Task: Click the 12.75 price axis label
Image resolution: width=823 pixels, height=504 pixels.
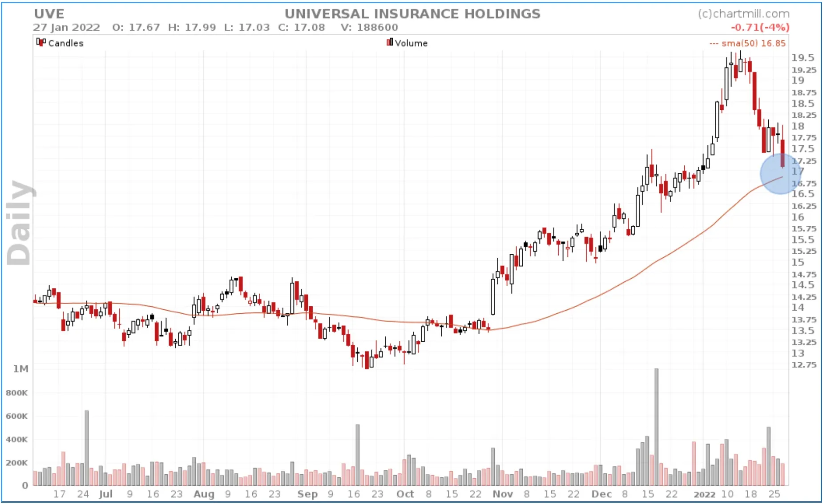Action: tap(804, 365)
